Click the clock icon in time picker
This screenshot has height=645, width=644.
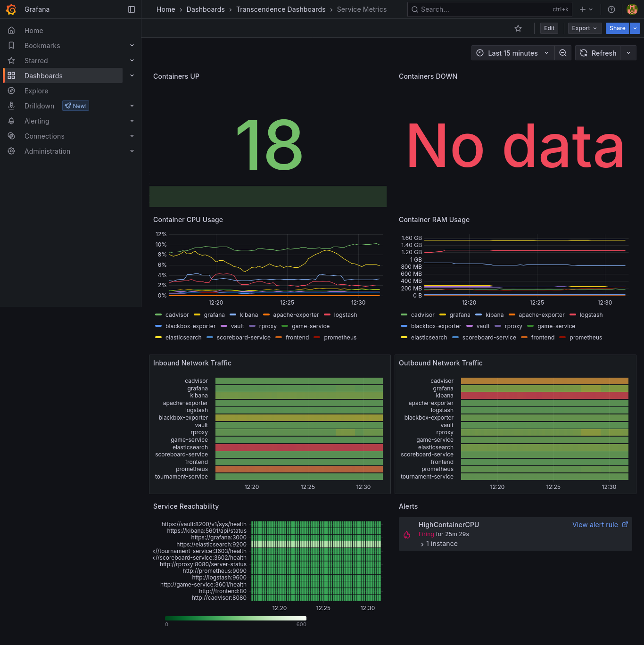[x=480, y=53]
